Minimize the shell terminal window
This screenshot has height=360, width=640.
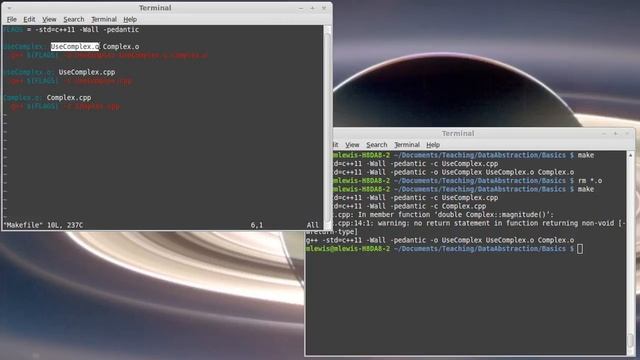(604, 133)
